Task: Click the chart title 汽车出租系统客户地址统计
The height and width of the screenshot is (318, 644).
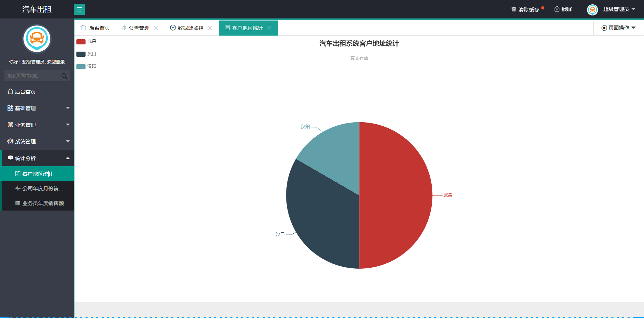Action: click(x=359, y=43)
